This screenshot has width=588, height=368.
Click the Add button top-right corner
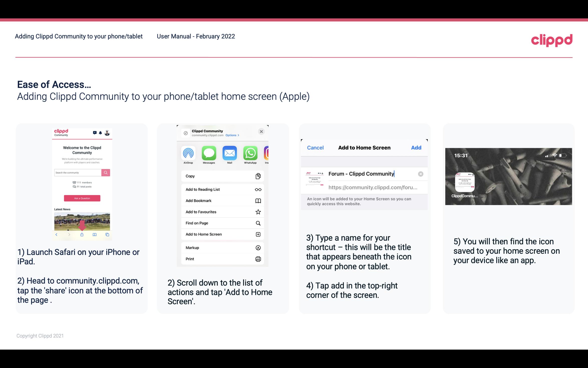pyautogui.click(x=416, y=148)
